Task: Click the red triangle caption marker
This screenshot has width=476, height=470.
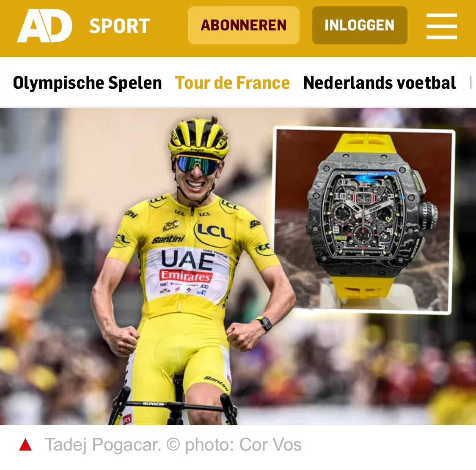Action: [25, 445]
